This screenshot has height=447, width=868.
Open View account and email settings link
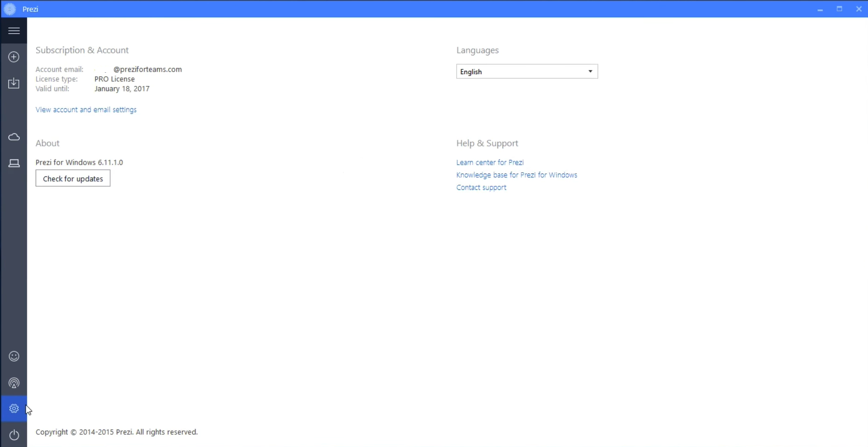coord(86,110)
